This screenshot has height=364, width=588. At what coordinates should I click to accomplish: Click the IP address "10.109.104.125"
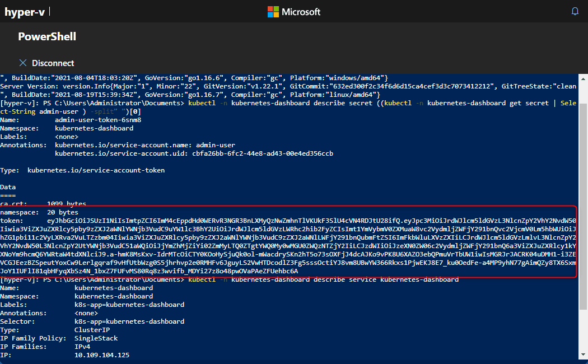101,355
